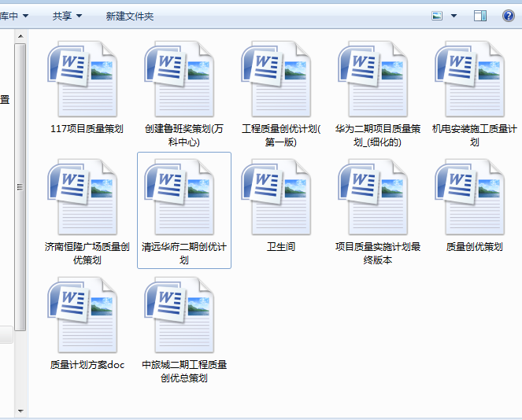Open the help question mark button
The height and width of the screenshot is (420, 522).
click(x=509, y=16)
